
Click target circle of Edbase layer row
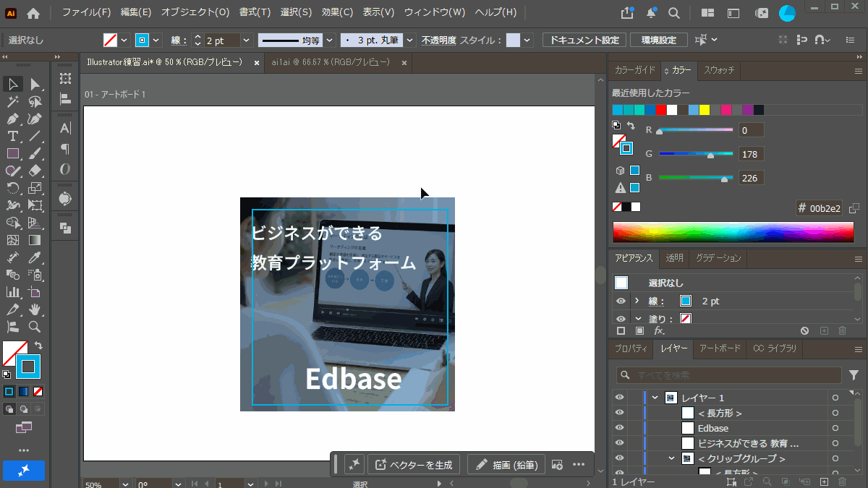[835, 428]
